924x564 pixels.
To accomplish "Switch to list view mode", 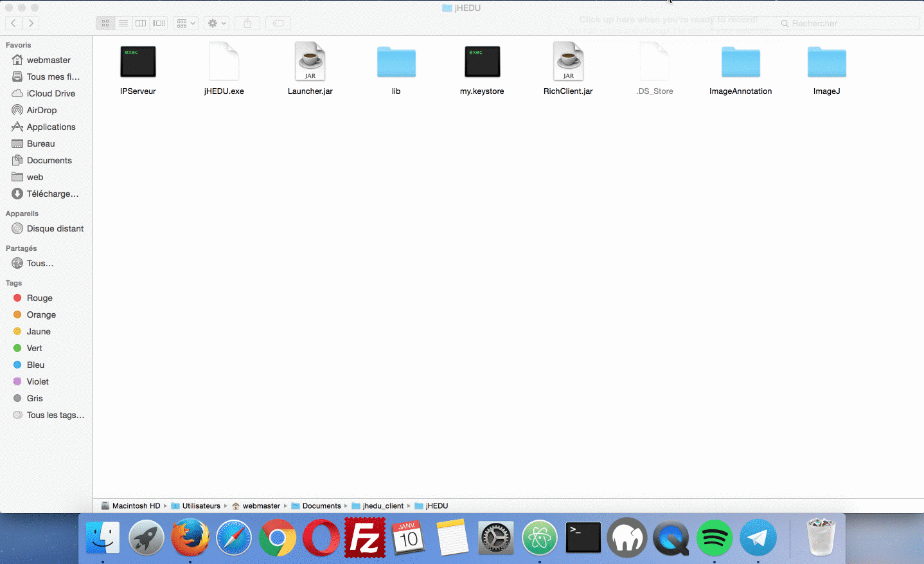I will [123, 23].
